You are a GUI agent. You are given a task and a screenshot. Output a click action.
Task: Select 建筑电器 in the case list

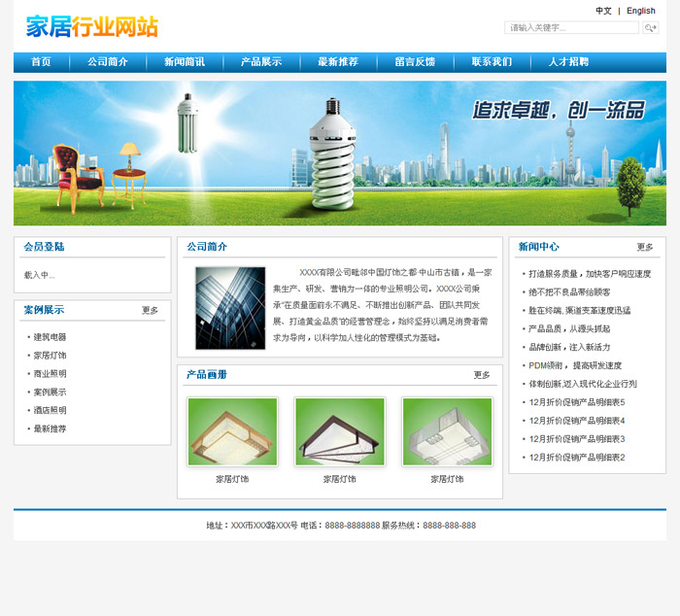(50, 337)
